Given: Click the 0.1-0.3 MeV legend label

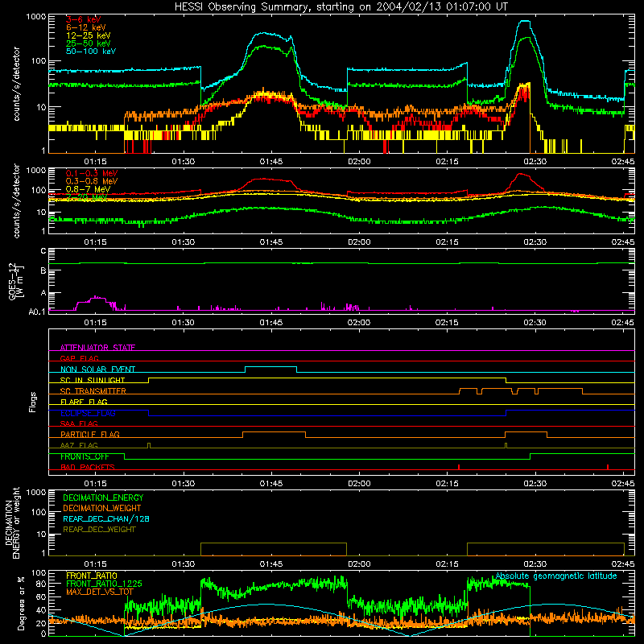Looking at the screenshot, I should click(x=92, y=173).
